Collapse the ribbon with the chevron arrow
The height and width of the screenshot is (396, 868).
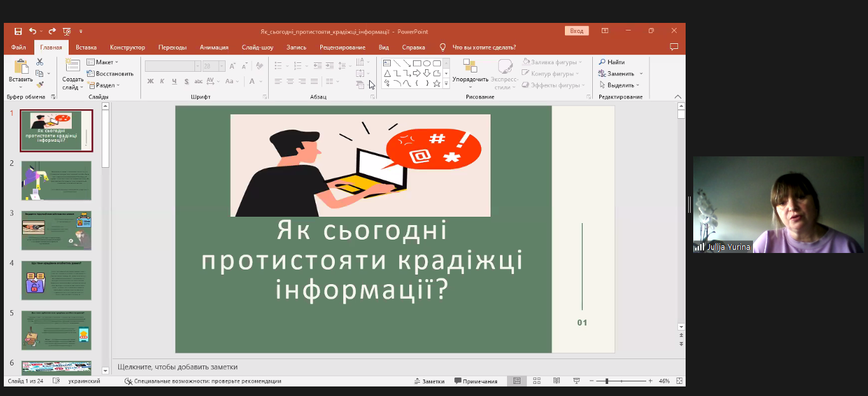click(677, 97)
